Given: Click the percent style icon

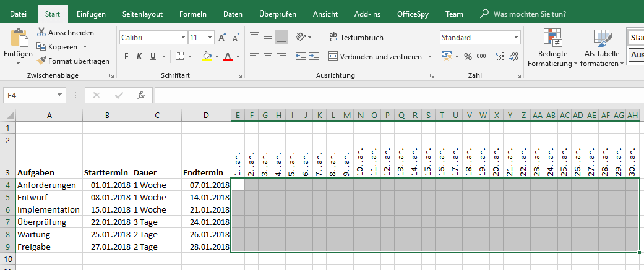Looking at the screenshot, I should coord(468,56).
